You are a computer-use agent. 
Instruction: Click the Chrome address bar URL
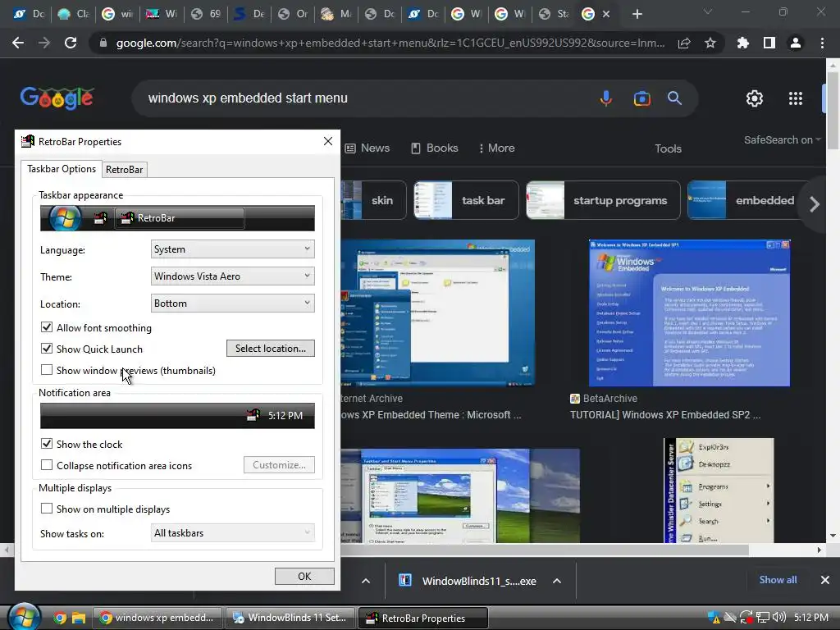[390, 43]
